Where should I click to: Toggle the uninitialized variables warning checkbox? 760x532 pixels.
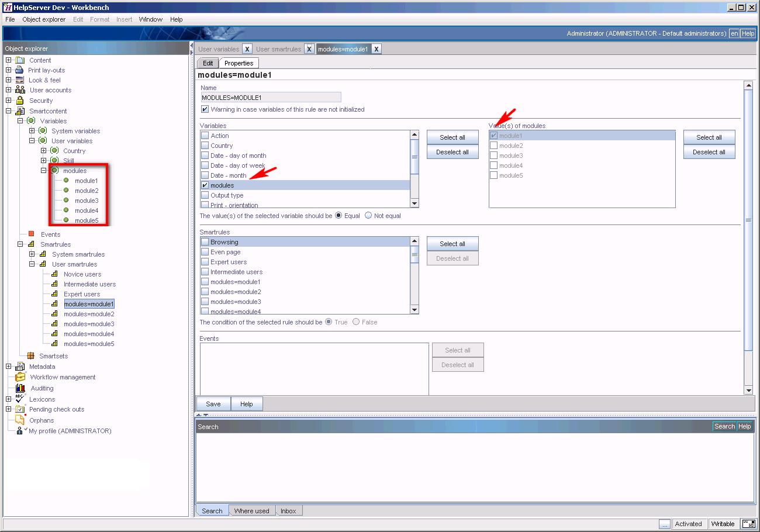[x=205, y=109]
